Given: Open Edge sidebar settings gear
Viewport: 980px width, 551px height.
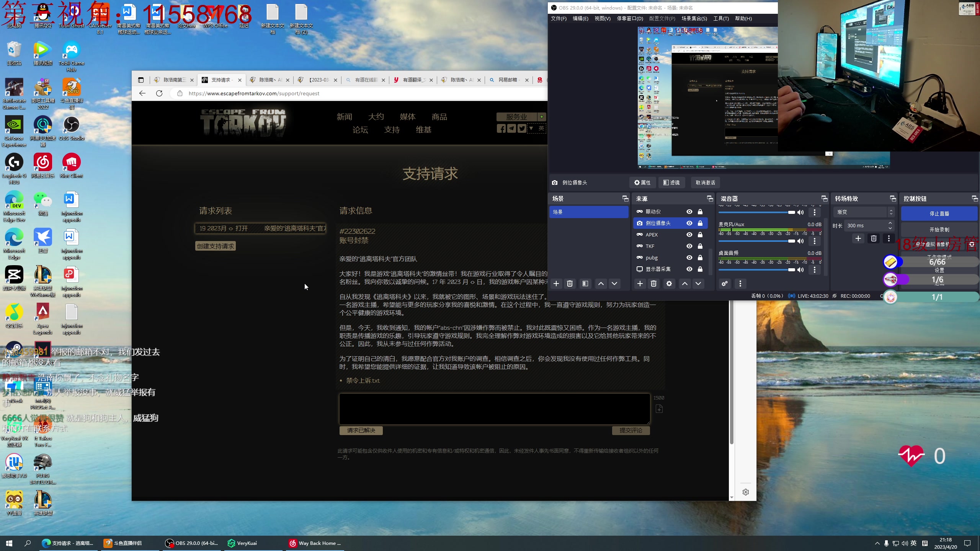Looking at the screenshot, I should (745, 492).
